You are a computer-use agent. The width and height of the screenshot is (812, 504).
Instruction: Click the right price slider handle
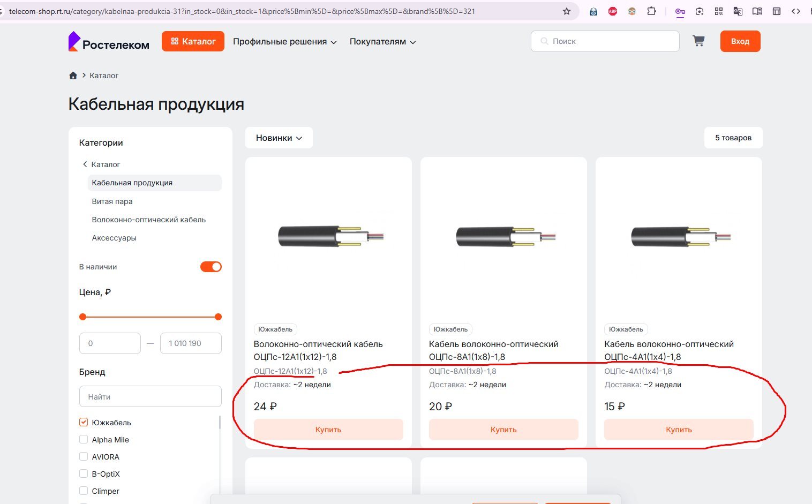(218, 317)
